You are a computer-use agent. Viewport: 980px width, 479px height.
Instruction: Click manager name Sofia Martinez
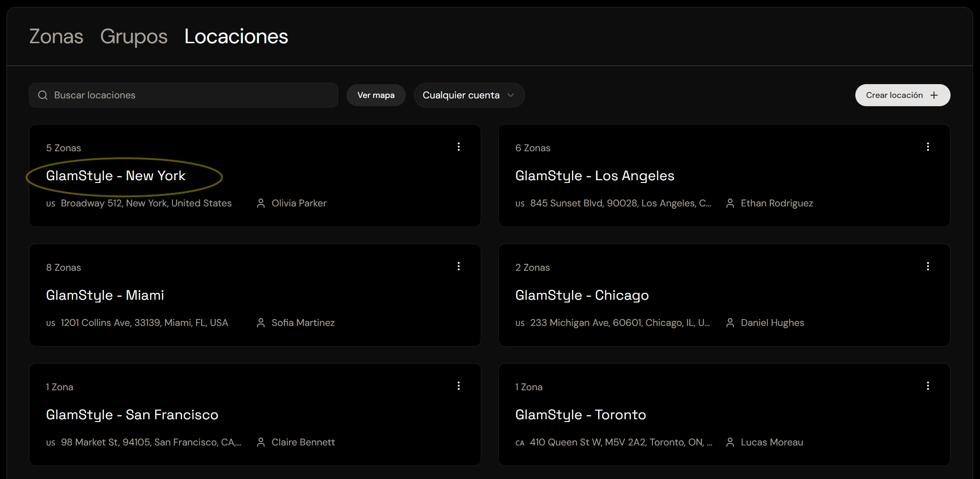[303, 323]
